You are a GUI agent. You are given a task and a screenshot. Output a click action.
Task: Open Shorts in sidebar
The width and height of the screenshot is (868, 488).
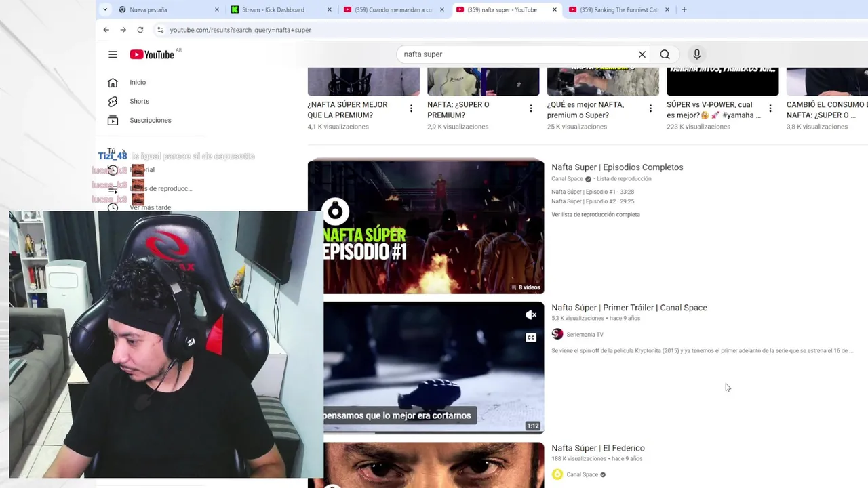click(x=139, y=101)
